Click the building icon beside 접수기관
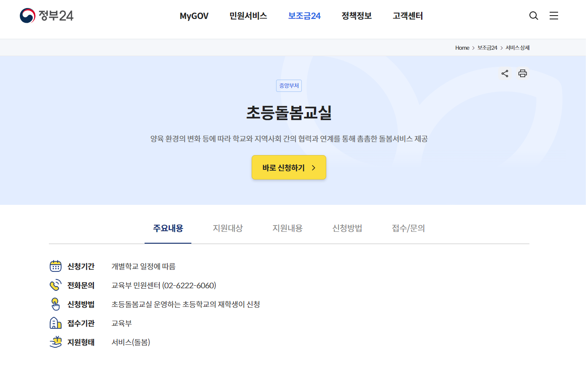 (x=56, y=323)
